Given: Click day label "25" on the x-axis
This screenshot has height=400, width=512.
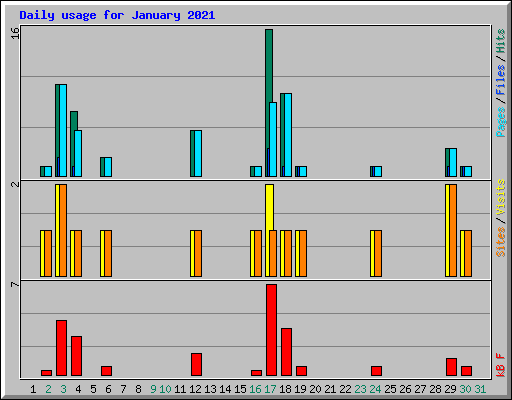Looking at the screenshot, I should pyautogui.click(x=390, y=389).
